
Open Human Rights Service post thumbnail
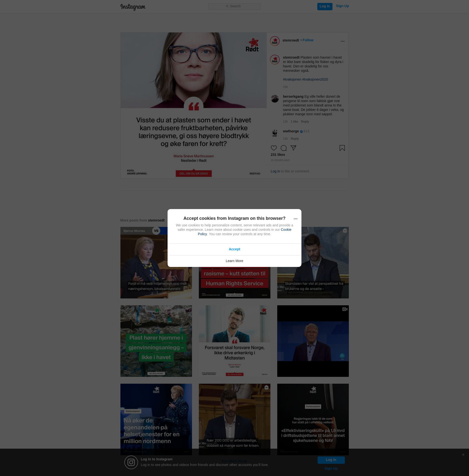coord(234,283)
